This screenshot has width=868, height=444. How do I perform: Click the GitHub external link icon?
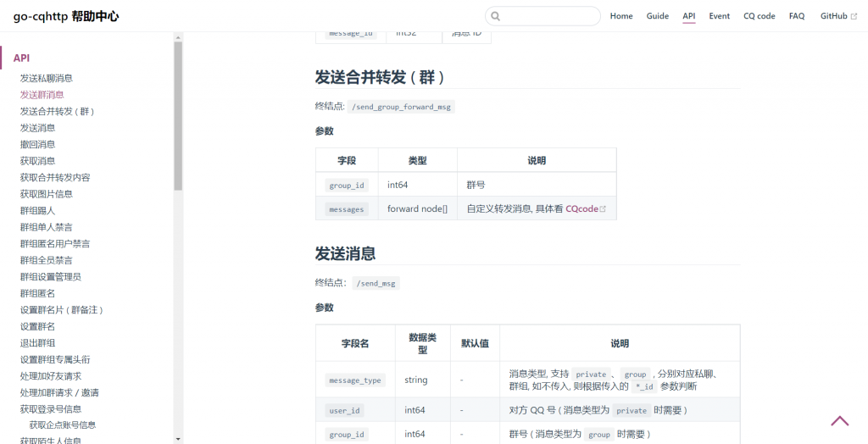coord(854,16)
